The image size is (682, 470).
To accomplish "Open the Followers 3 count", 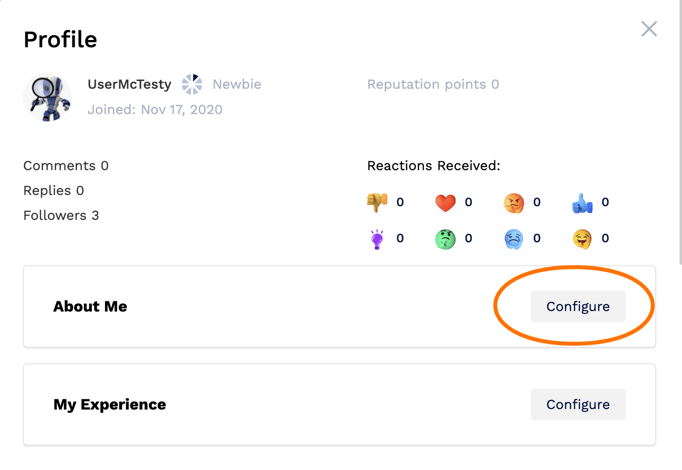I will pyautogui.click(x=61, y=216).
